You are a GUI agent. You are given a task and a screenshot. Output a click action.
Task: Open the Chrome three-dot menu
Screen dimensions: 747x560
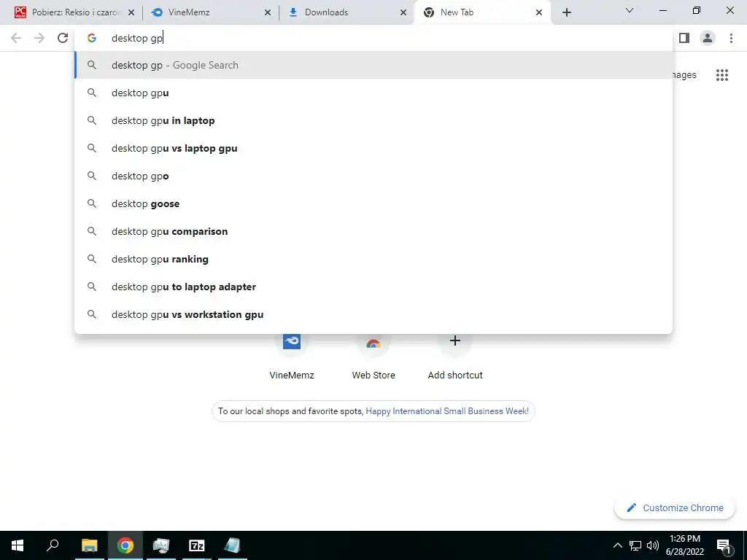click(x=731, y=38)
